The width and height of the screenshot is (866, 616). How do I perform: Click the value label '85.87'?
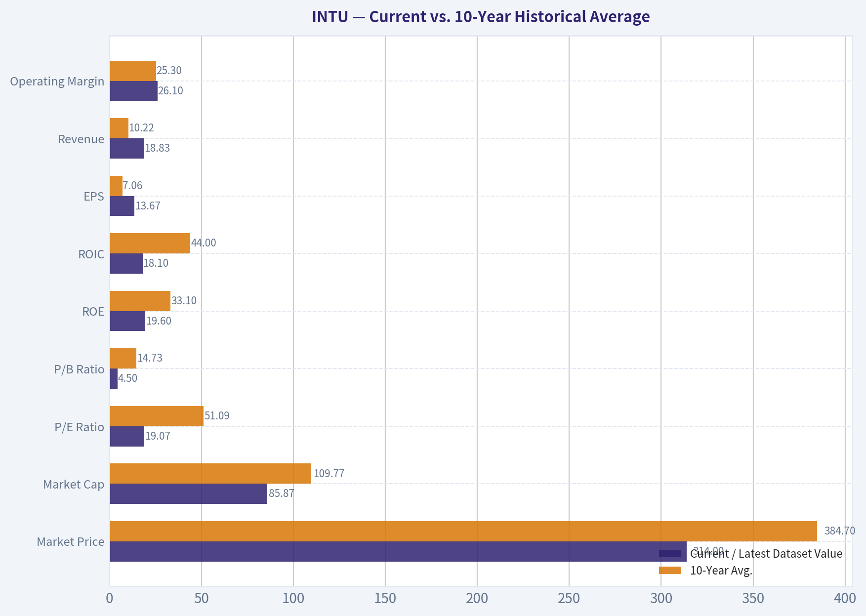point(282,493)
